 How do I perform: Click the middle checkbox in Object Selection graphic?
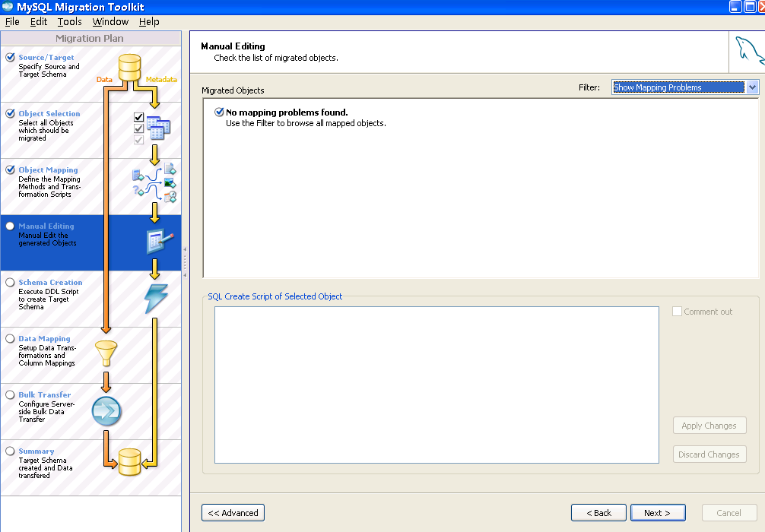pos(138,128)
